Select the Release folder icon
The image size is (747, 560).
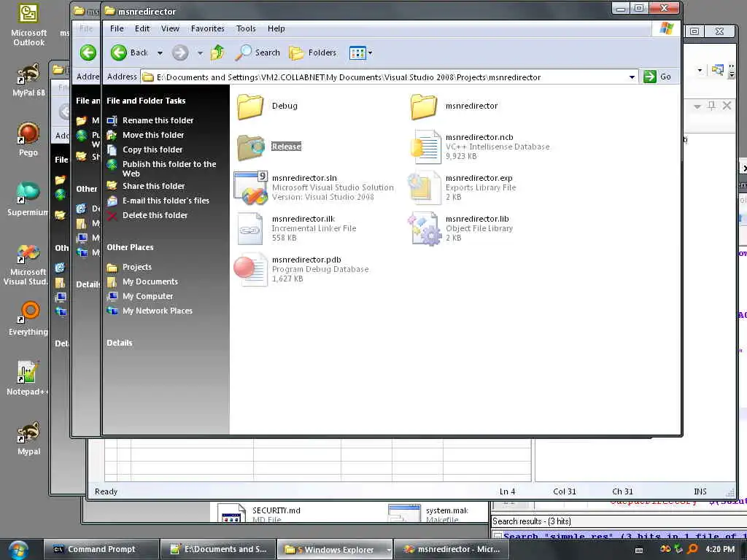click(251, 147)
